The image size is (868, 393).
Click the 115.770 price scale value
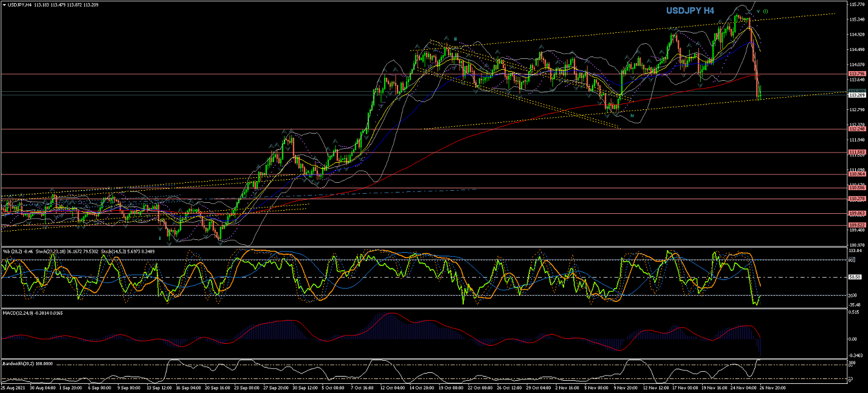[858, 4]
